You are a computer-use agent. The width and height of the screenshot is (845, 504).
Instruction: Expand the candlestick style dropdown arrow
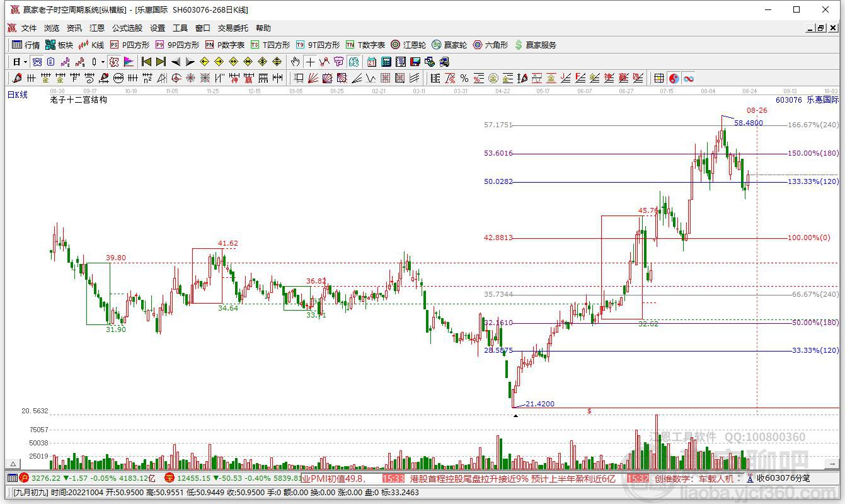point(103,62)
